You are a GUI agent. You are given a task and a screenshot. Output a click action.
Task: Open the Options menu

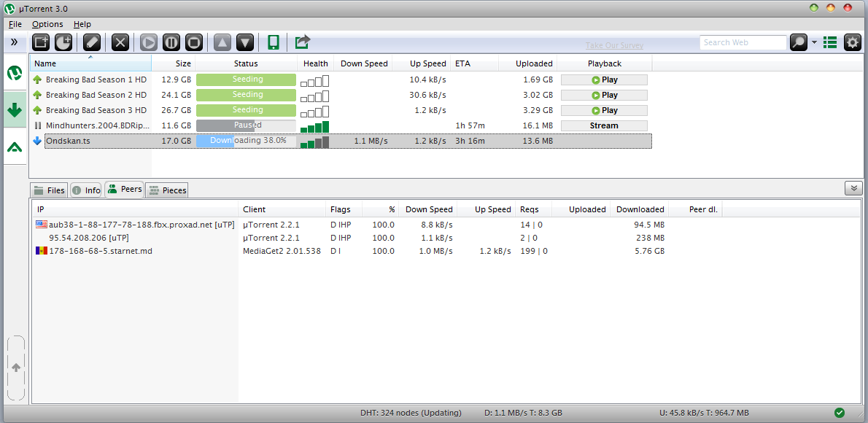pyautogui.click(x=47, y=24)
